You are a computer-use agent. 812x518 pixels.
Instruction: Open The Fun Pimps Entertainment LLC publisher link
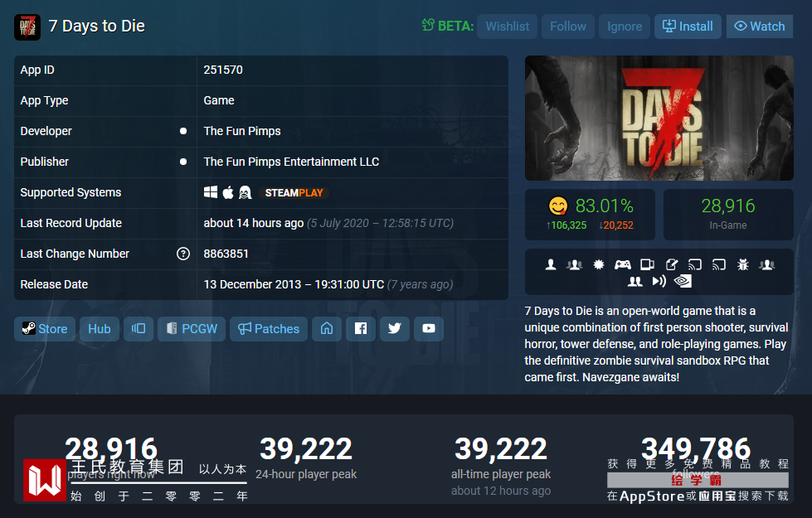coord(291,162)
